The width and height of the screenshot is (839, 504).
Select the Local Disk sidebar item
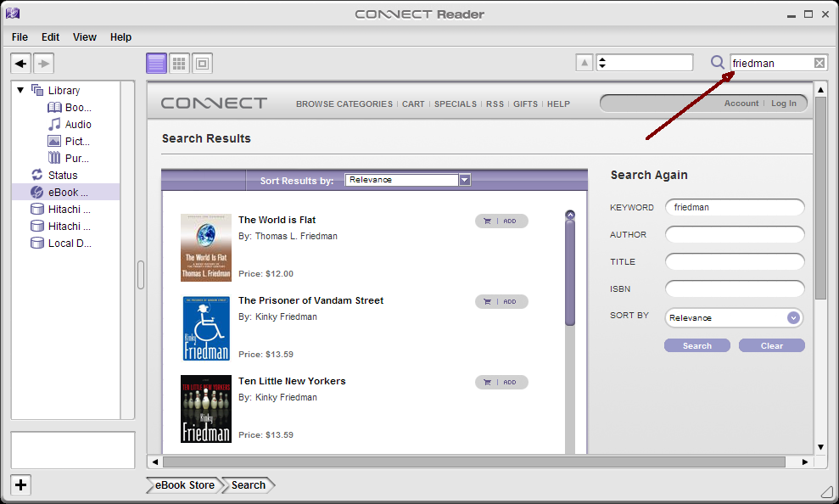[61, 244]
